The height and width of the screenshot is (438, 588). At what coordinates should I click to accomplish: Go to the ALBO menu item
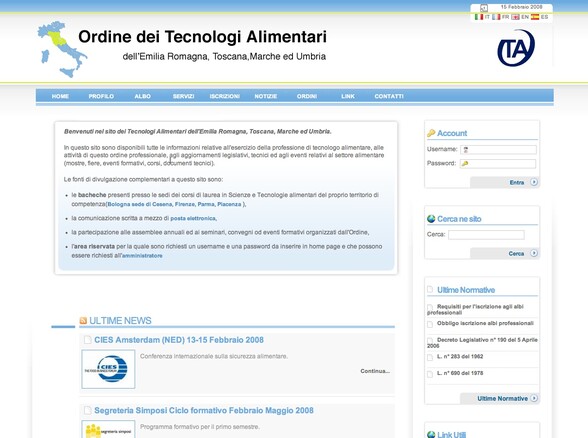coord(142,96)
